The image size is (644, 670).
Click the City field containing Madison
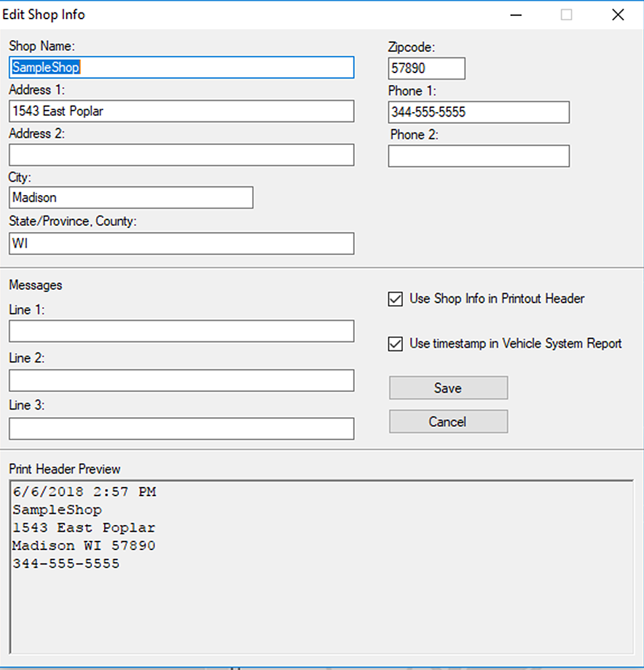130,198
